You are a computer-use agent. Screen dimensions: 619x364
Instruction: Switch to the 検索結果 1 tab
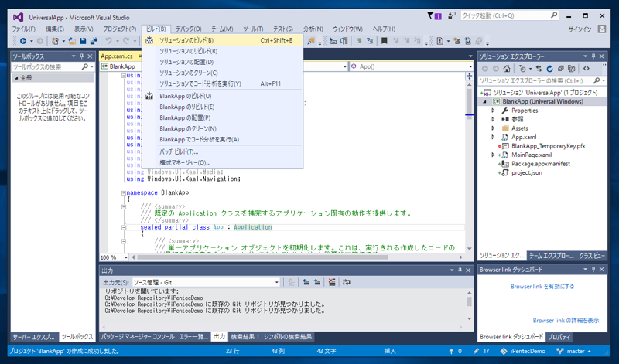click(x=245, y=337)
